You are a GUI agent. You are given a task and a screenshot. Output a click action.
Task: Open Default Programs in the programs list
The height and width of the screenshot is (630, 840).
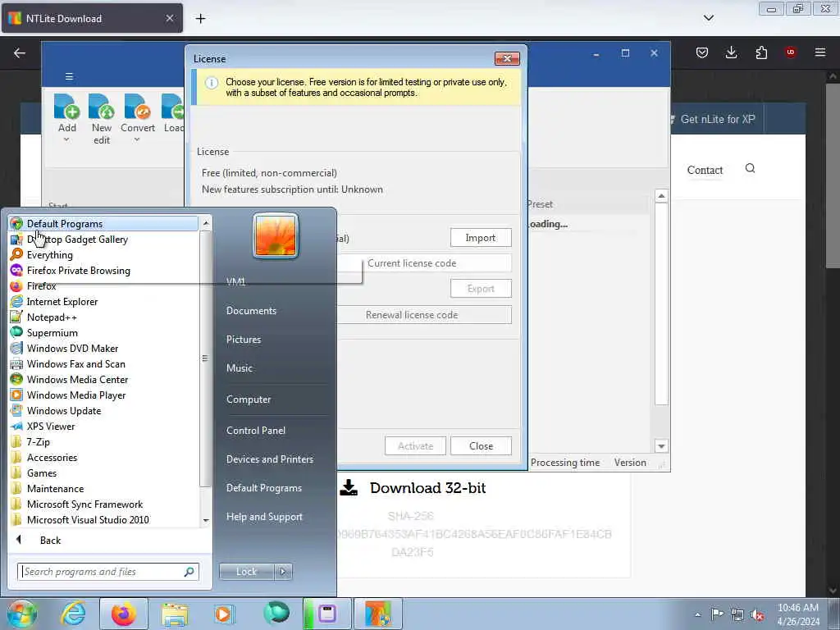(103, 224)
